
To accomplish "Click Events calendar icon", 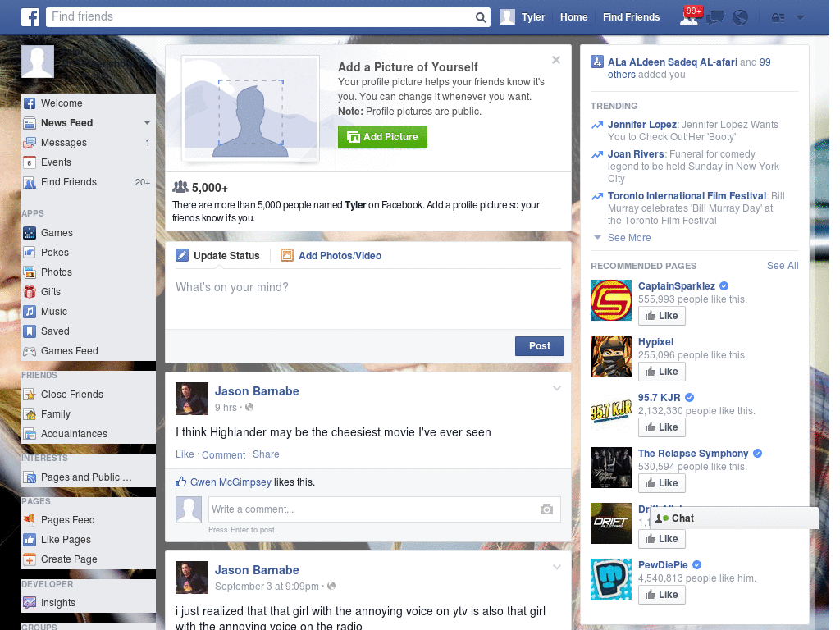I will (x=30, y=162).
